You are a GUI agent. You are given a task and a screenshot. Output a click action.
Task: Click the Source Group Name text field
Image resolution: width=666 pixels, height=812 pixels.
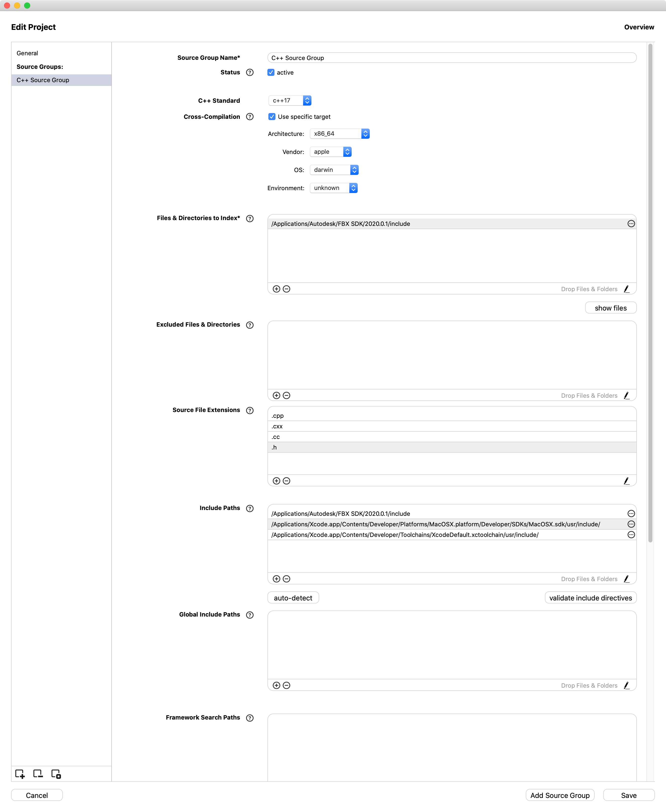click(x=452, y=58)
